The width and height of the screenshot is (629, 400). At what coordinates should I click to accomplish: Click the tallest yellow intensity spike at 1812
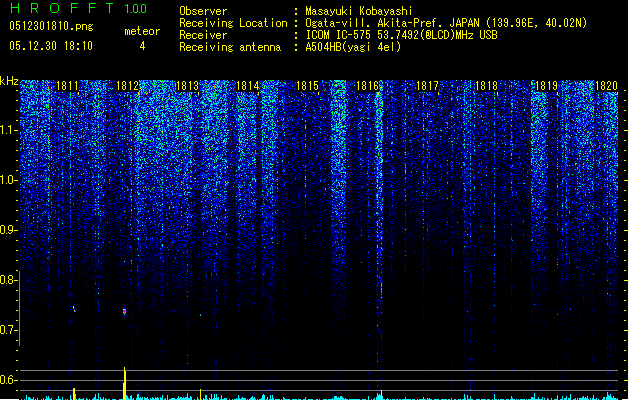tap(125, 383)
